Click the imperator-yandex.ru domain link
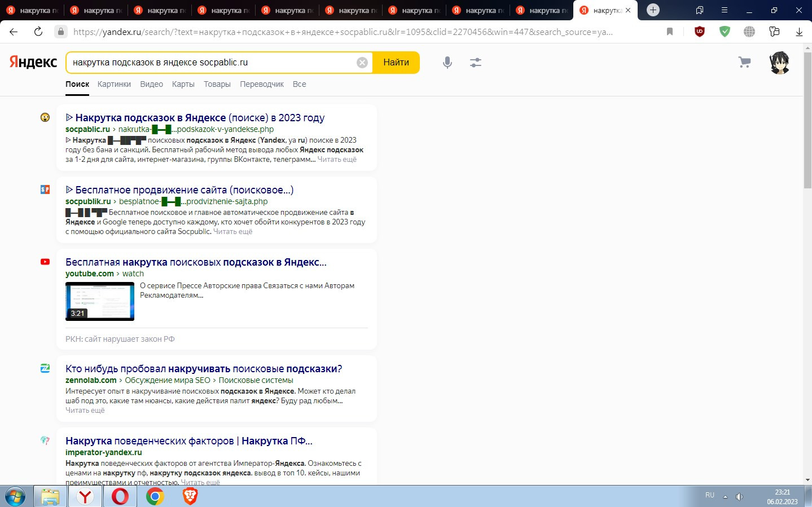Image resolution: width=812 pixels, height=507 pixels. coord(104,452)
